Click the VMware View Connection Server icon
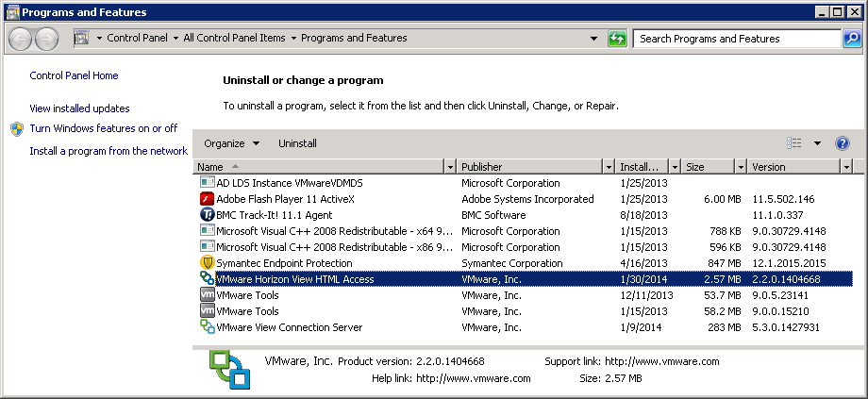 (x=208, y=327)
